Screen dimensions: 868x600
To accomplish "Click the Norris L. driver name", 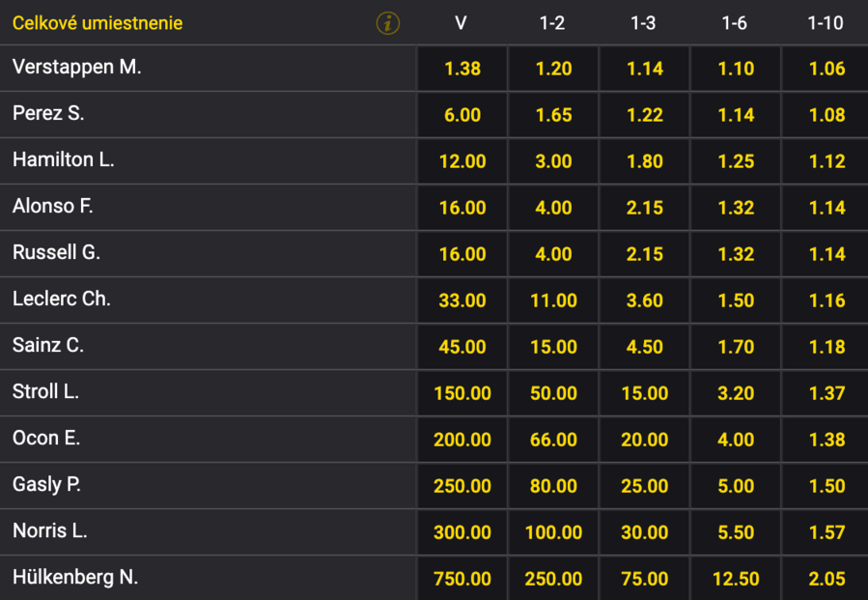I will (x=50, y=530).
